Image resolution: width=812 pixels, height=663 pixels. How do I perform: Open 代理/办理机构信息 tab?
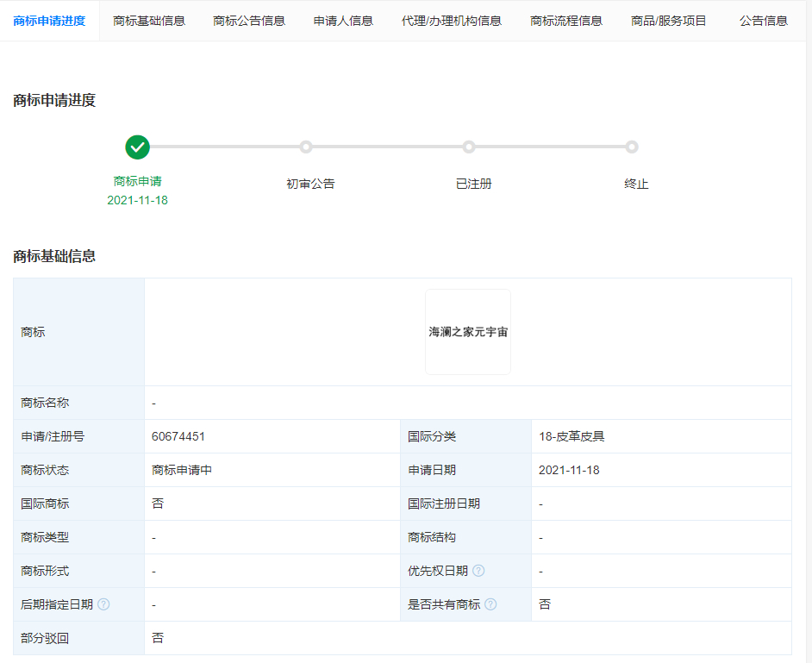(x=452, y=21)
